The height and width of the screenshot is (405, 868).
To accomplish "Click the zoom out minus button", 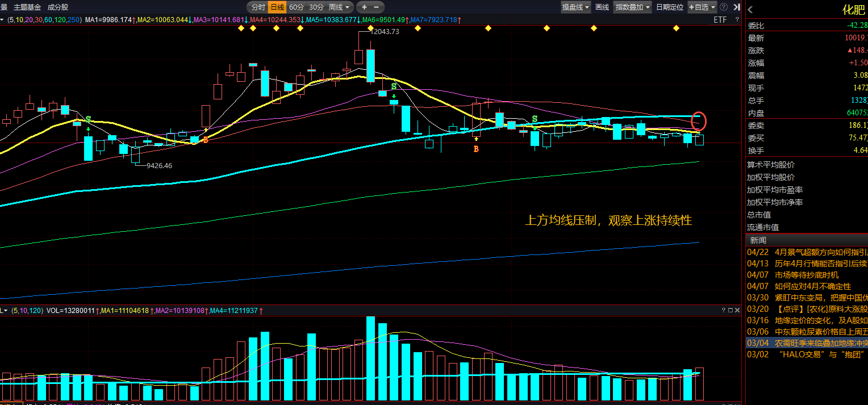I will (x=377, y=7).
